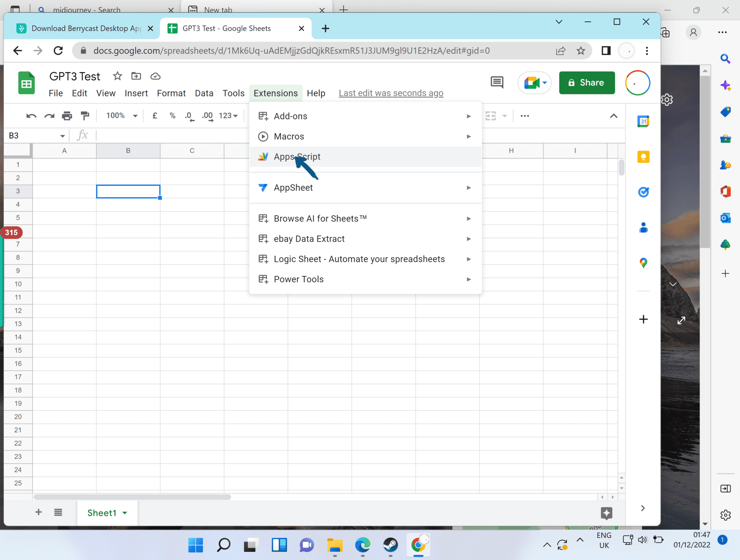This screenshot has height=560, width=740.
Task: Select Apps Script menu item
Action: tap(365, 156)
